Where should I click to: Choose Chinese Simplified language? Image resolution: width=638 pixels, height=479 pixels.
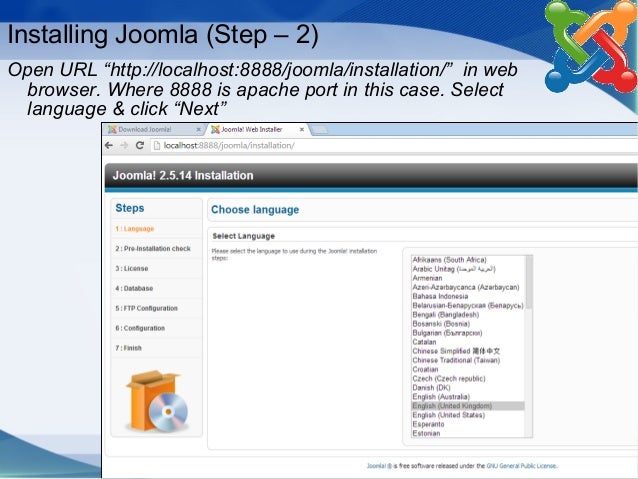[x=468, y=351]
